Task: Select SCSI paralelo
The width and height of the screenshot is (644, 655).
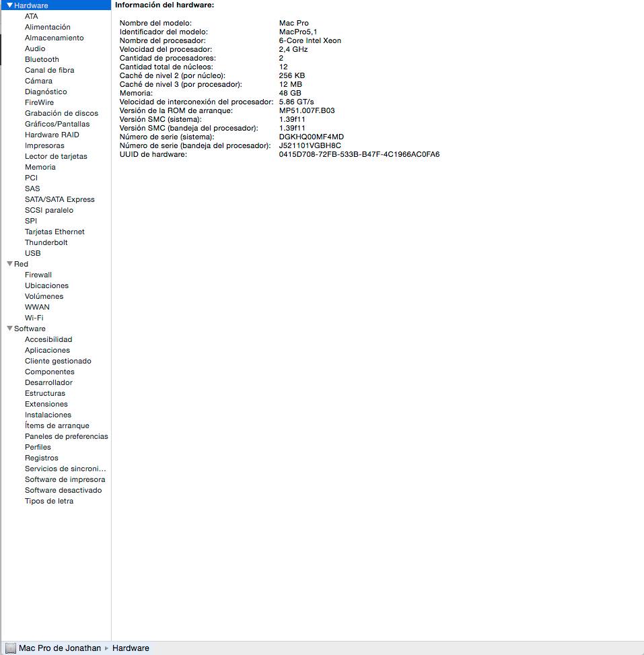Action: click(x=49, y=210)
